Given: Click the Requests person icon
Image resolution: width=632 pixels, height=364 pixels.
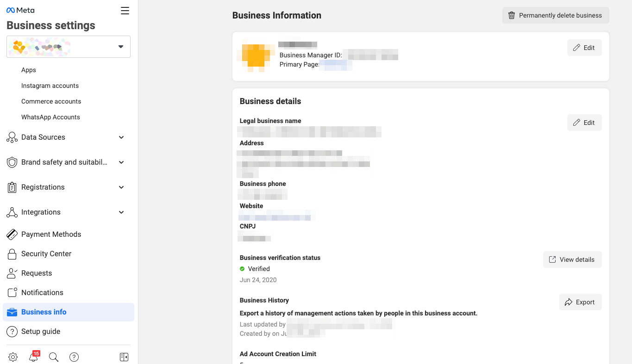Looking at the screenshot, I should pyautogui.click(x=12, y=273).
